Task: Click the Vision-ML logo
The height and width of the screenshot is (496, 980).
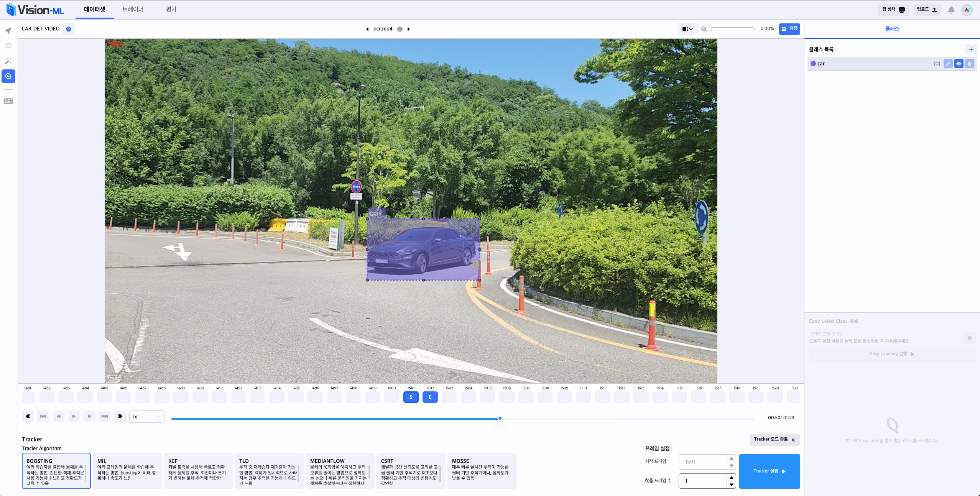Action: 35,10
